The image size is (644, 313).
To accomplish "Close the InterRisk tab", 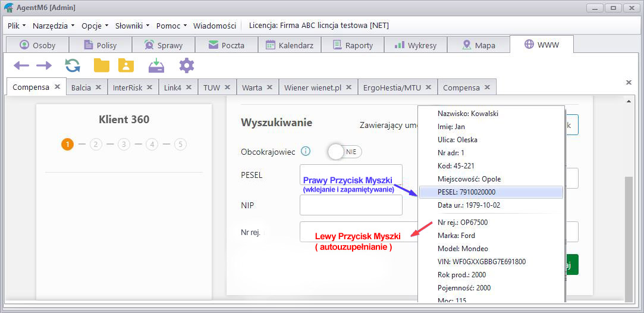I will click(150, 87).
